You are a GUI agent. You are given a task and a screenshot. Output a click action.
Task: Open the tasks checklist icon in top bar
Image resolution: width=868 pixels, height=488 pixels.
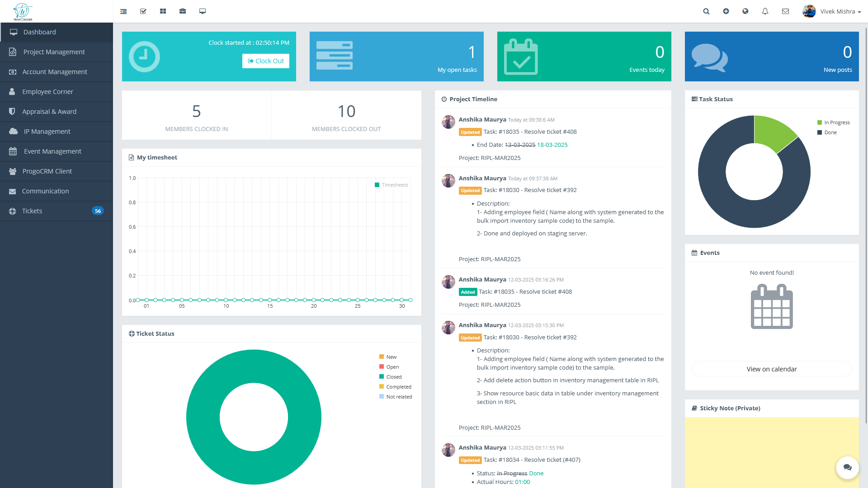click(x=143, y=11)
